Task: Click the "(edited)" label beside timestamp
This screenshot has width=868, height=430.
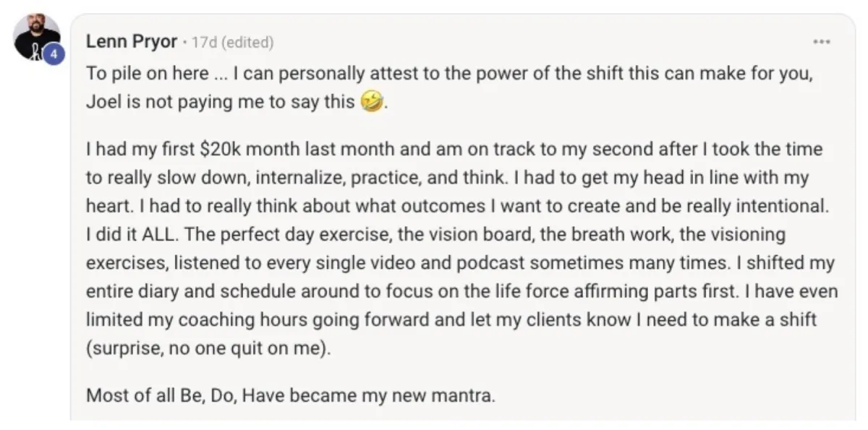Action: 247,43
